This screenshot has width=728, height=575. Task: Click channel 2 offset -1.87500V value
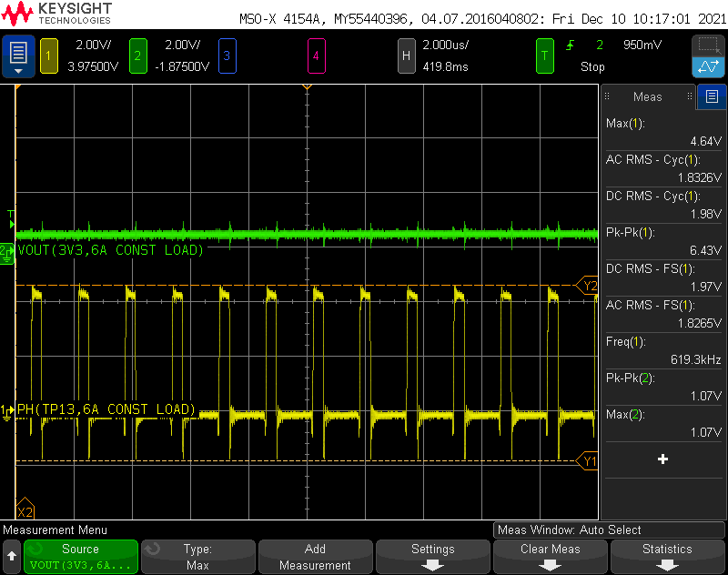click(182, 66)
